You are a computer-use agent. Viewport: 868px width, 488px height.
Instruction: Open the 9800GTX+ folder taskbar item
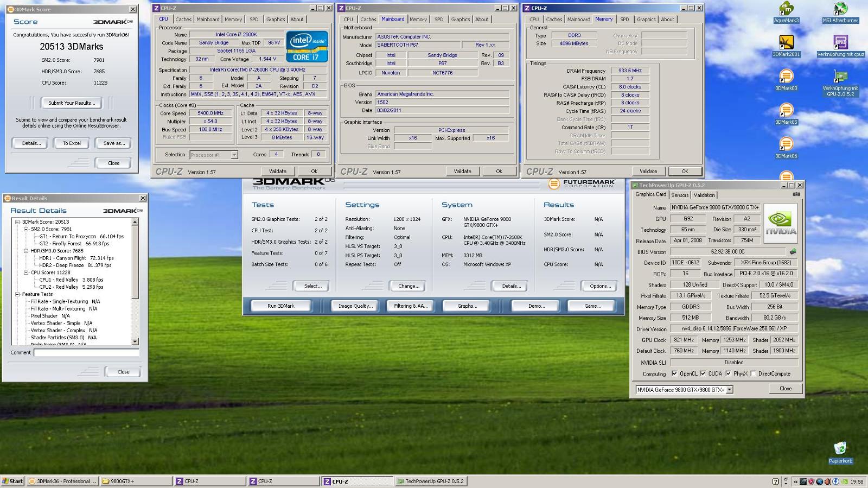[x=136, y=481]
